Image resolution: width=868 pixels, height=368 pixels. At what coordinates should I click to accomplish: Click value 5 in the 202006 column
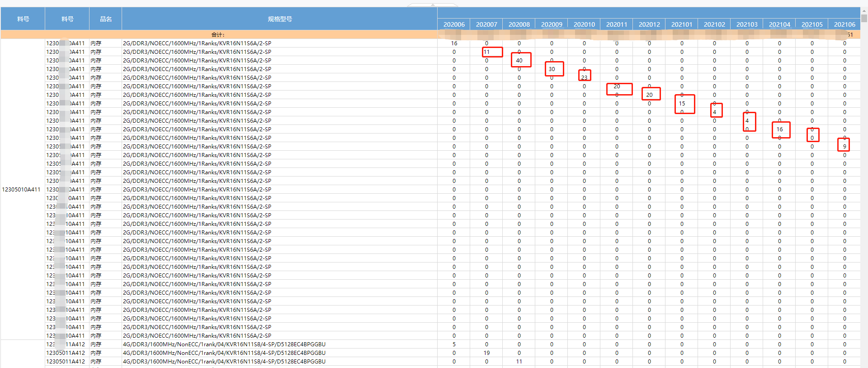pos(454,344)
